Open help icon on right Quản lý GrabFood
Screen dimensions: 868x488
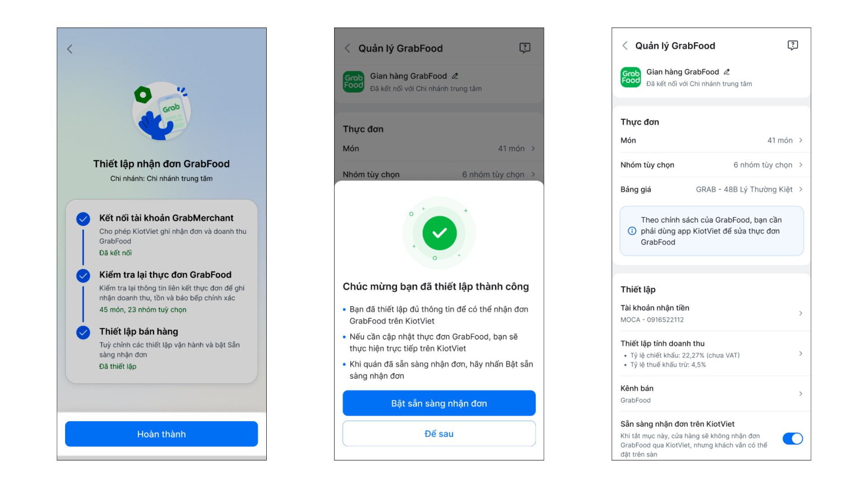point(793,45)
